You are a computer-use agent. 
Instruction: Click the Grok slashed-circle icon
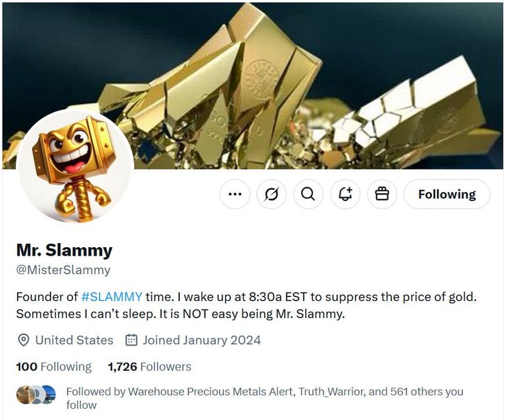(x=272, y=195)
